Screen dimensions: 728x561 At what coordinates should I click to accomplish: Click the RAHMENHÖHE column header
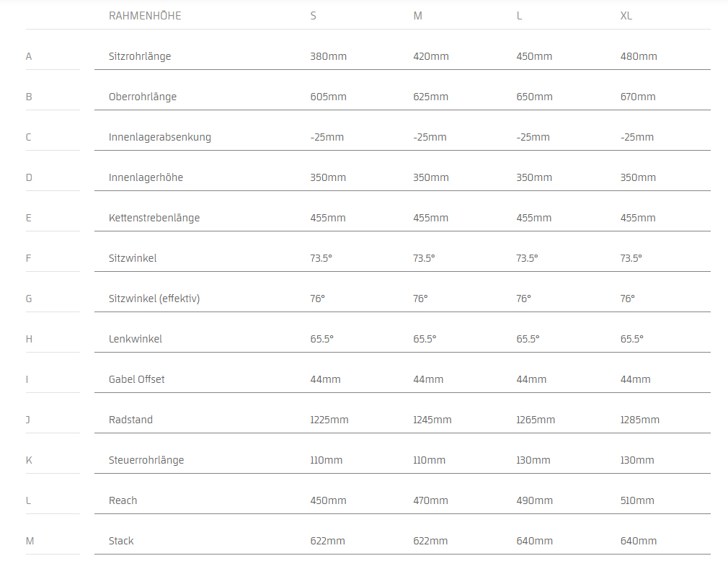tap(145, 16)
